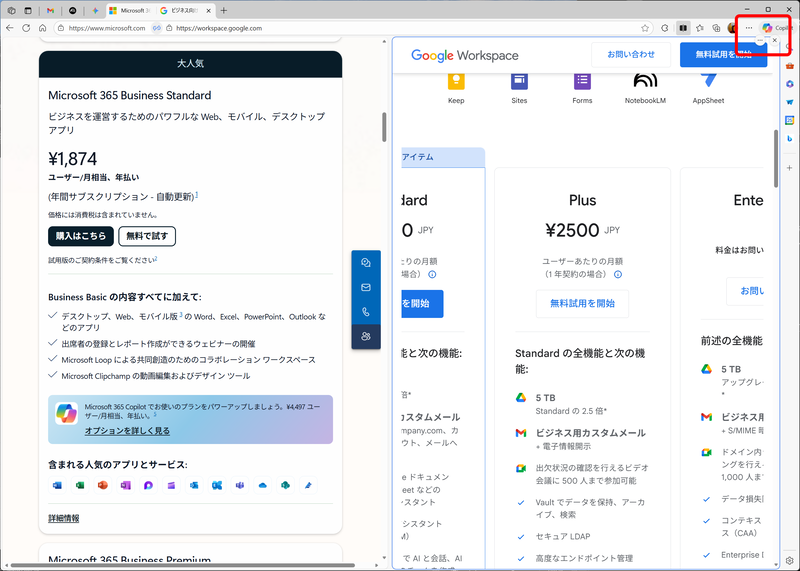Viewport: 800px width, 571px height.
Task: Add page to favorites star icon
Action: (x=645, y=28)
